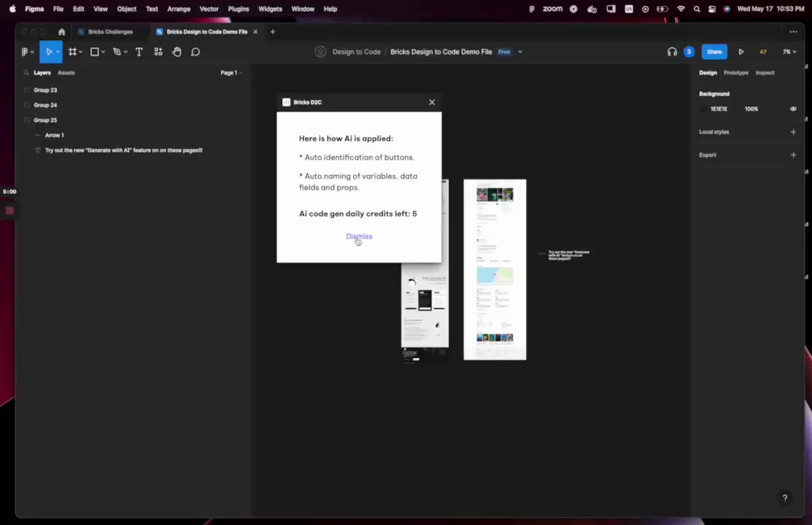812x525 pixels.
Task: Click the Share button
Action: coord(714,52)
